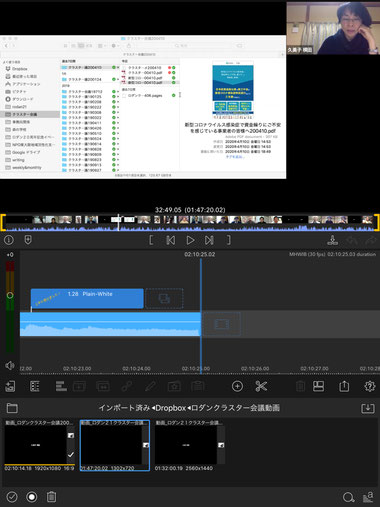Open the media sources library icon
The height and width of the screenshot is (507, 380).
[10, 386]
